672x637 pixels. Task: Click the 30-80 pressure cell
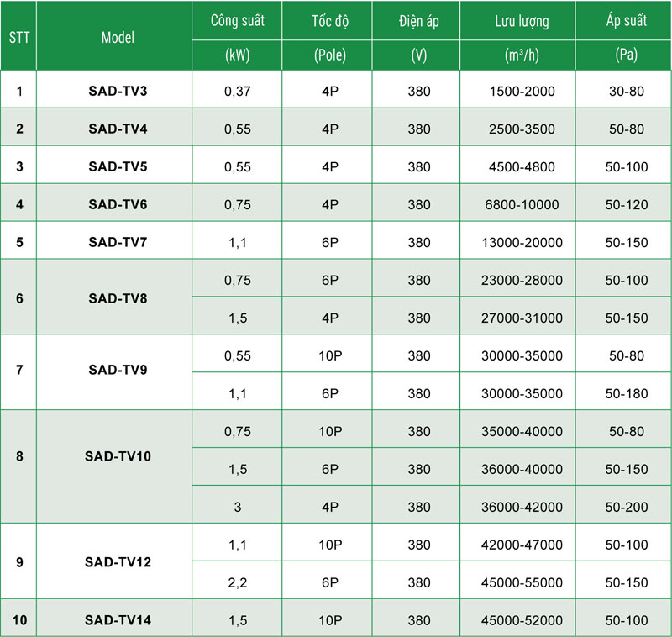point(625,91)
